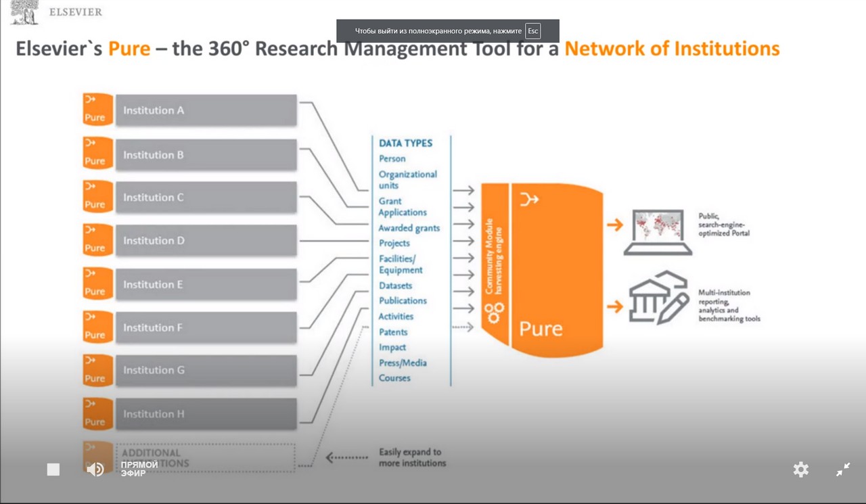This screenshot has height=504, width=866.
Task: Click the Impact data type
Action: 392,348
